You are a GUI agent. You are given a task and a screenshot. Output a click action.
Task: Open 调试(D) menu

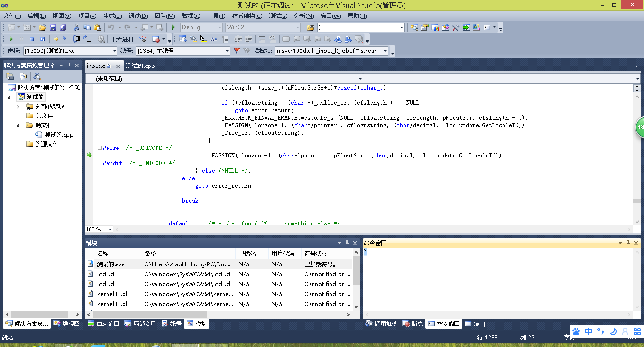[x=138, y=16]
